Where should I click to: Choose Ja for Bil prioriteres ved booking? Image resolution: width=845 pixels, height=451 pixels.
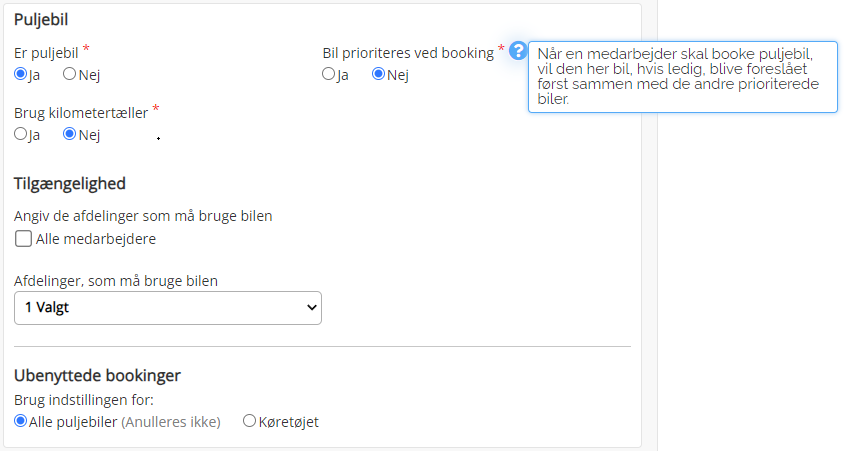tap(328, 74)
